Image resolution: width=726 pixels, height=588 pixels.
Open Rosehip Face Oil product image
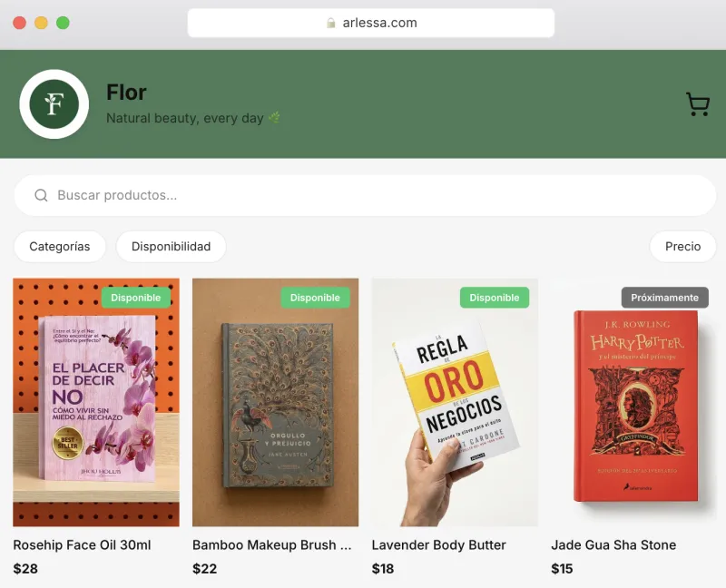coord(96,402)
